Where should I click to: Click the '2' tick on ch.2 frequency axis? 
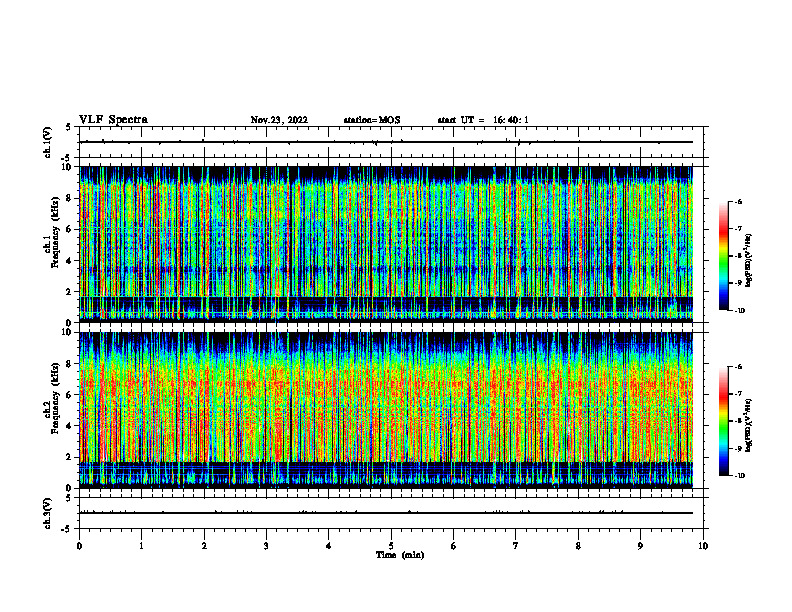point(70,457)
